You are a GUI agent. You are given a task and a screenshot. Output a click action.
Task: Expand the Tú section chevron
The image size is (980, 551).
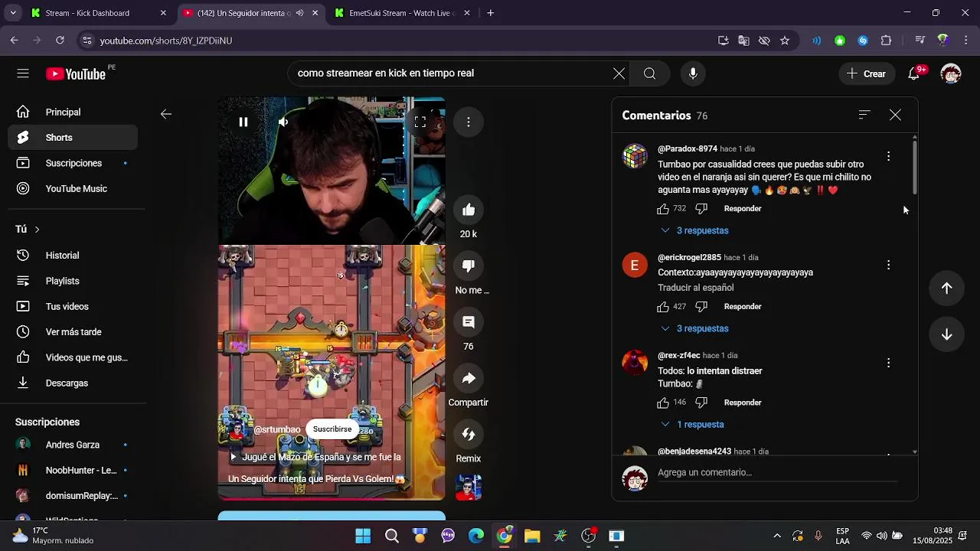click(x=37, y=230)
